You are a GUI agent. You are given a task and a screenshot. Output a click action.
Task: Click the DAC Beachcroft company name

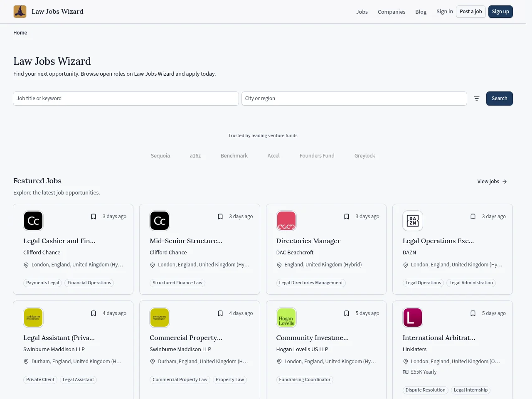tap(295, 253)
